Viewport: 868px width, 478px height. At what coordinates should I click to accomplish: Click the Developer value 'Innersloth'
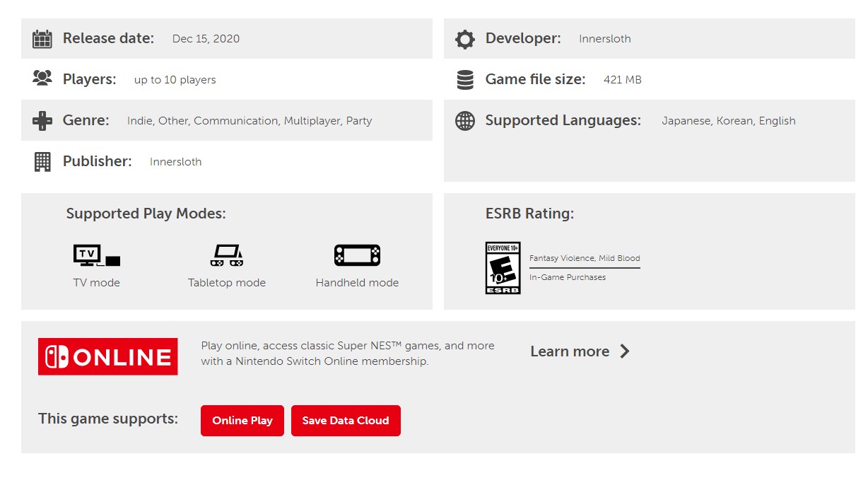click(605, 39)
